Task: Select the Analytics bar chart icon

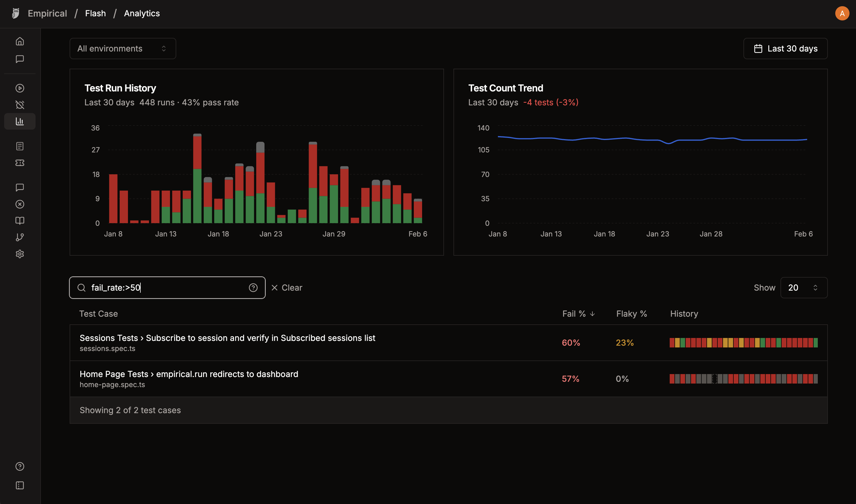Action: [x=19, y=121]
